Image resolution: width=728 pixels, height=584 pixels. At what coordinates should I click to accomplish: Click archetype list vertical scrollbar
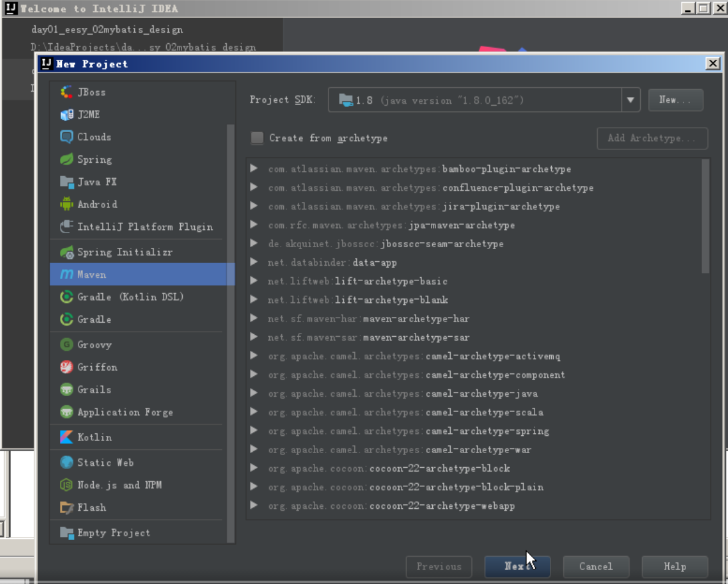705,216
